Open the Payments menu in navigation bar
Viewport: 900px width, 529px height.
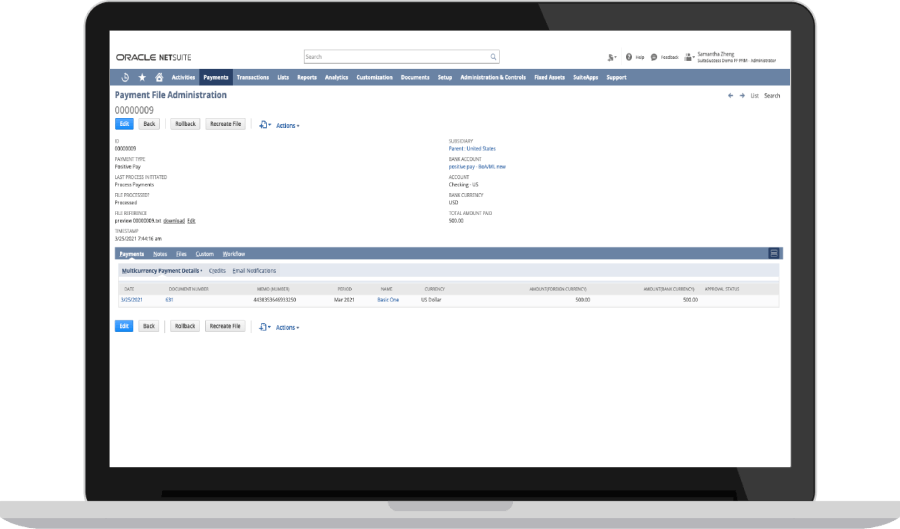[x=216, y=77]
